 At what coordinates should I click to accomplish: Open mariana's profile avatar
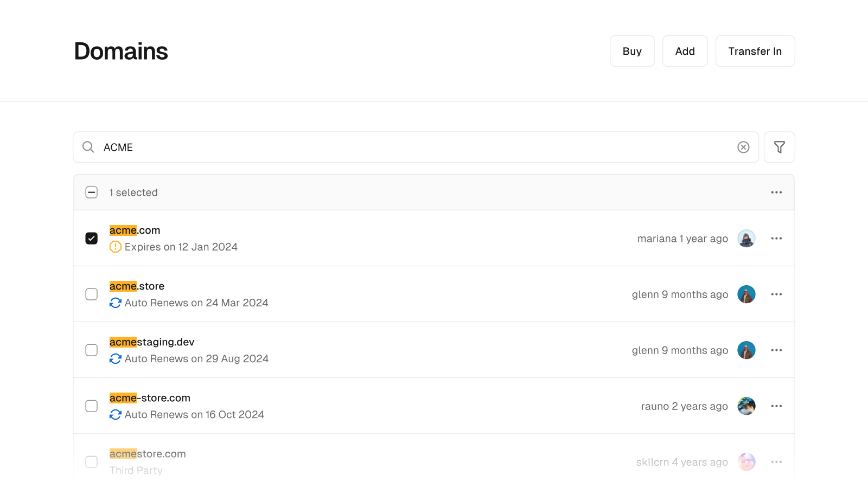[746, 238]
